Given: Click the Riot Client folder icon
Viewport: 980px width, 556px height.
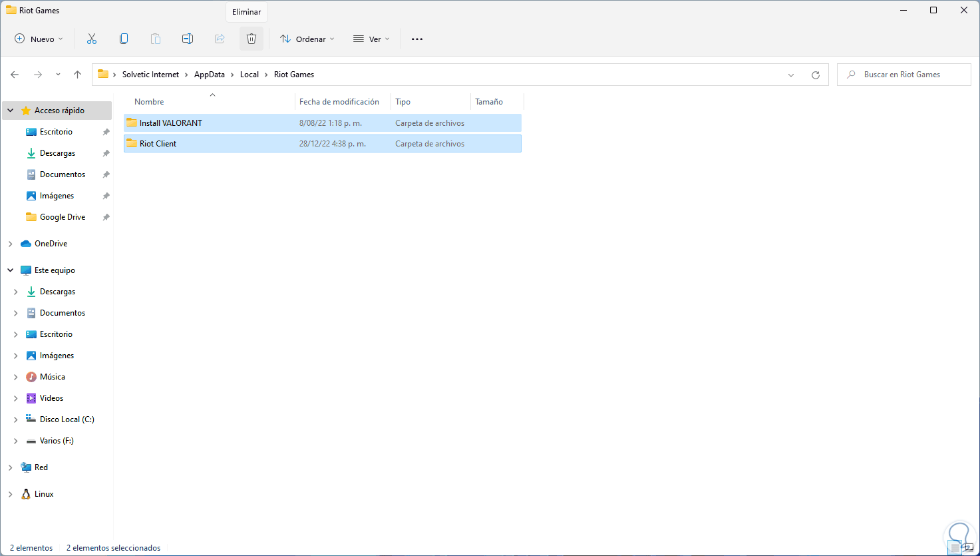Looking at the screenshot, I should point(132,143).
